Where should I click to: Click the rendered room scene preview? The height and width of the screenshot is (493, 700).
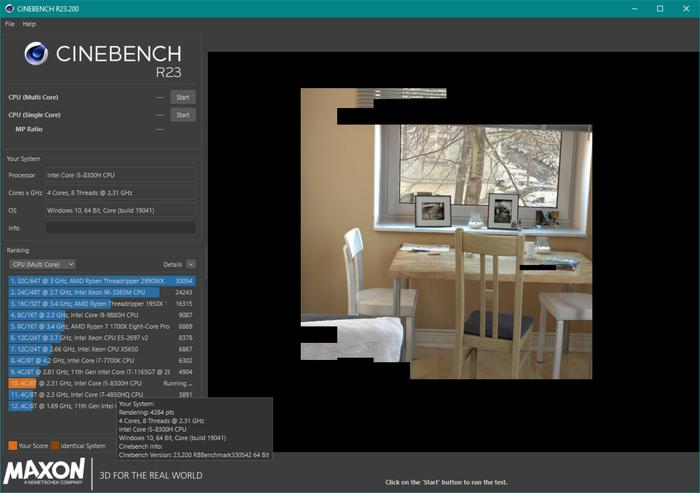(x=446, y=234)
